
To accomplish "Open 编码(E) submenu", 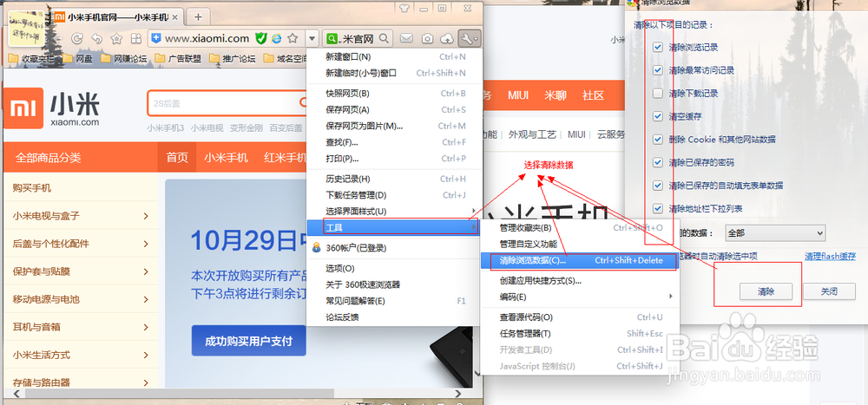I will (x=578, y=297).
